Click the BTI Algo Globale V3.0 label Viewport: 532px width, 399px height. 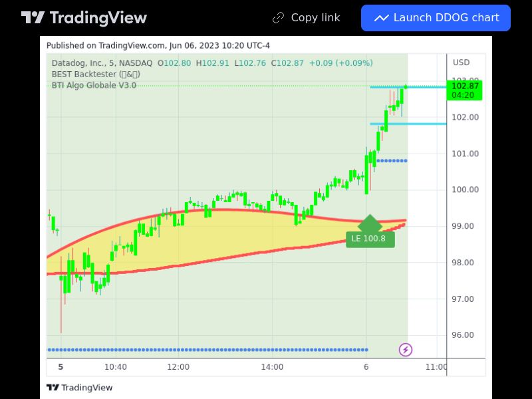tap(94, 85)
